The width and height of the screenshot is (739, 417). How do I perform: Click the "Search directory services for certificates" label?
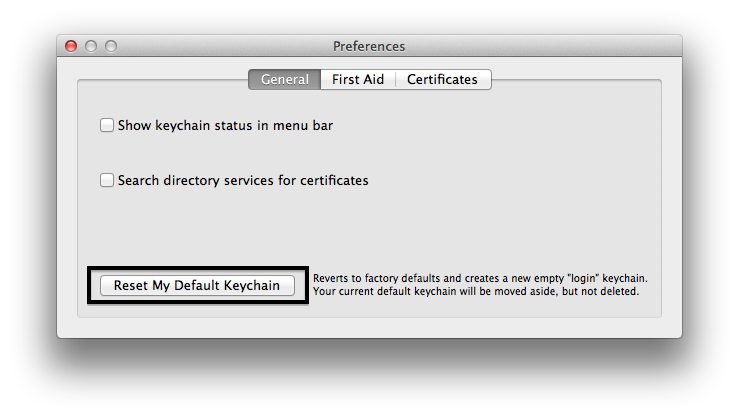[243, 181]
